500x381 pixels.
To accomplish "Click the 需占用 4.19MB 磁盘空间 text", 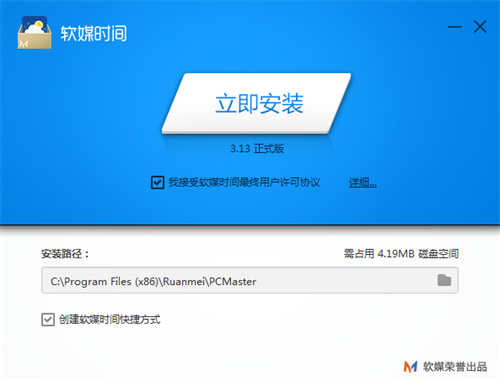I will (401, 254).
